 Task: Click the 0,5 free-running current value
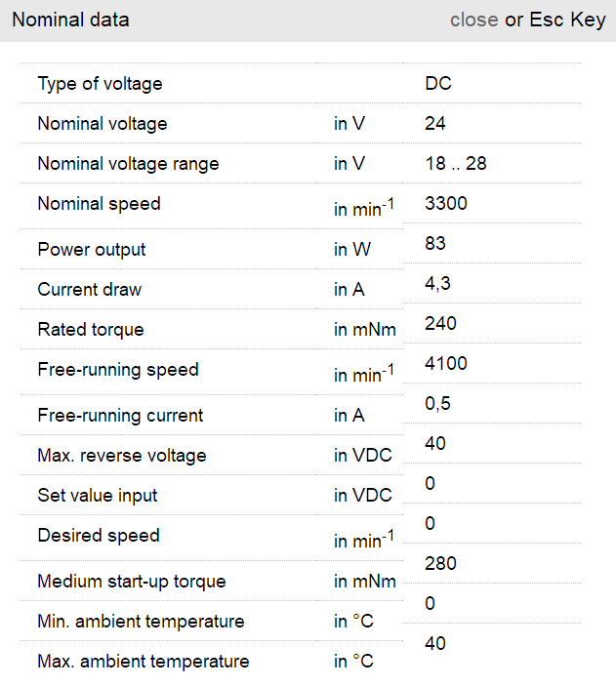tap(437, 403)
